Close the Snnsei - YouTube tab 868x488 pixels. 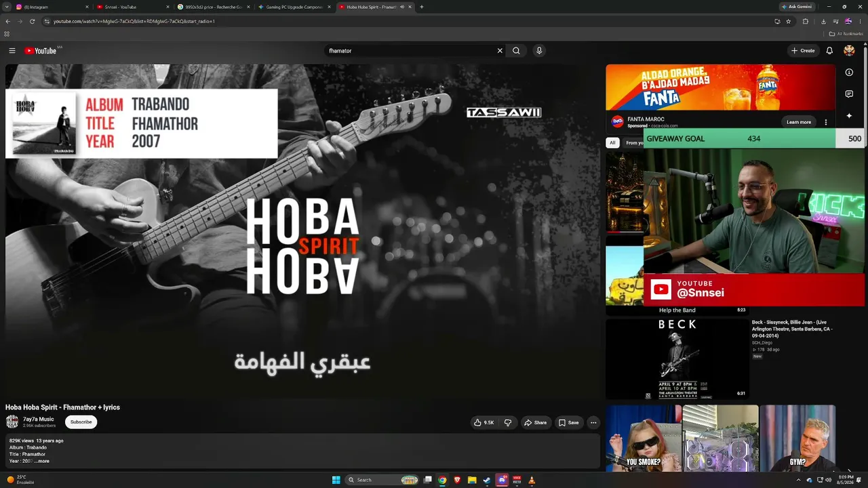(x=167, y=7)
